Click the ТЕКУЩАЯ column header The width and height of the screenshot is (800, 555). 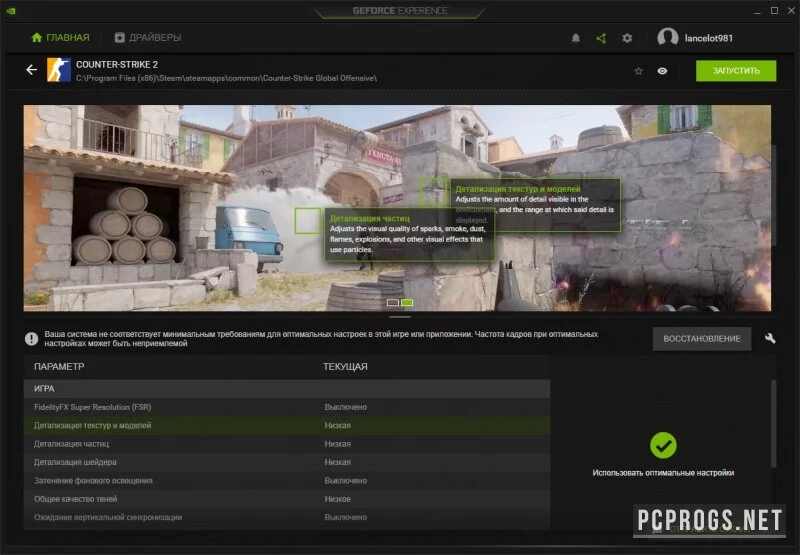click(x=345, y=367)
